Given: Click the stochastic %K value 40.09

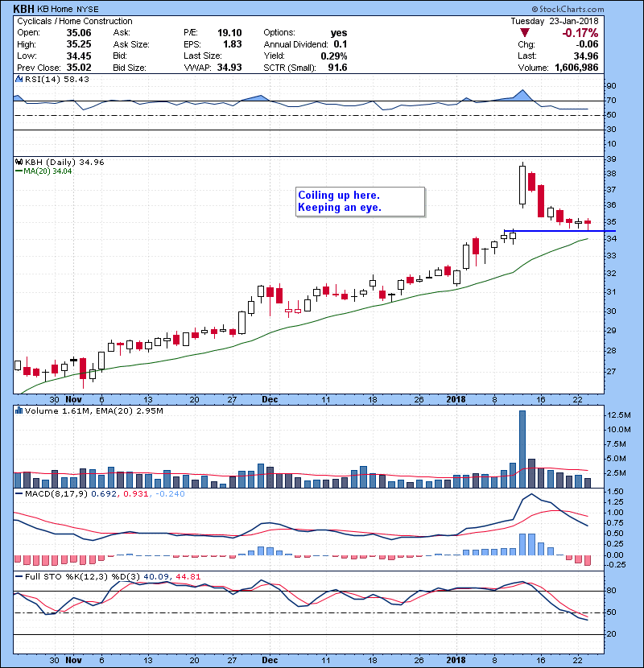Looking at the screenshot, I should 156,577.
